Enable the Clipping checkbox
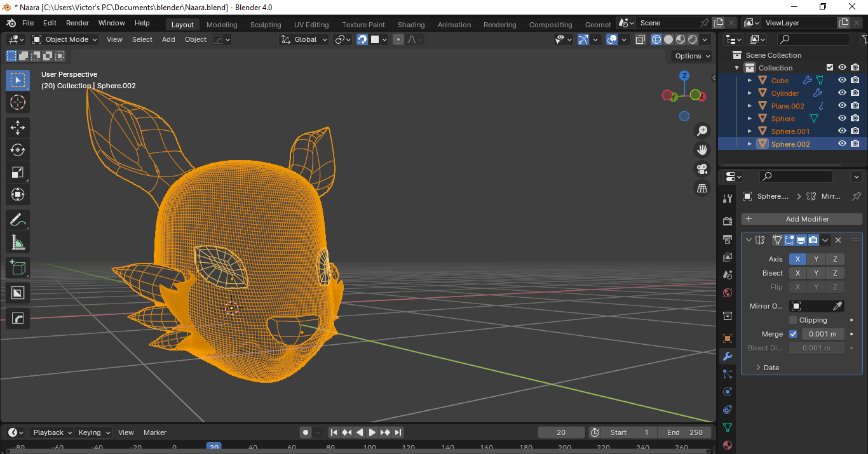This screenshot has height=454, width=868. click(793, 320)
